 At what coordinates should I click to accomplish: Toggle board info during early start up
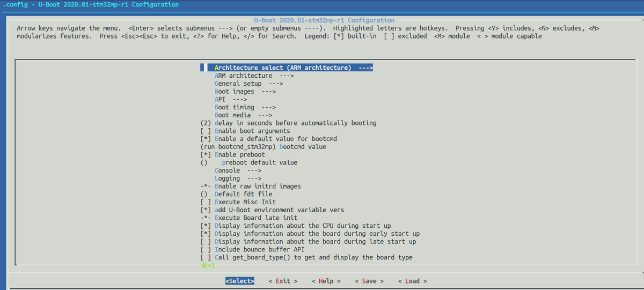click(310, 234)
